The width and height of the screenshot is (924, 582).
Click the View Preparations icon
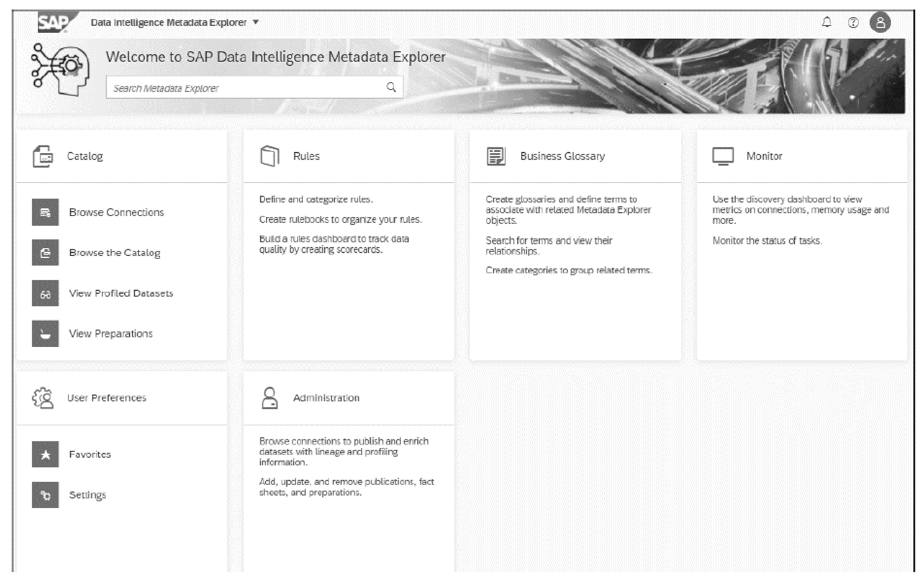[45, 334]
